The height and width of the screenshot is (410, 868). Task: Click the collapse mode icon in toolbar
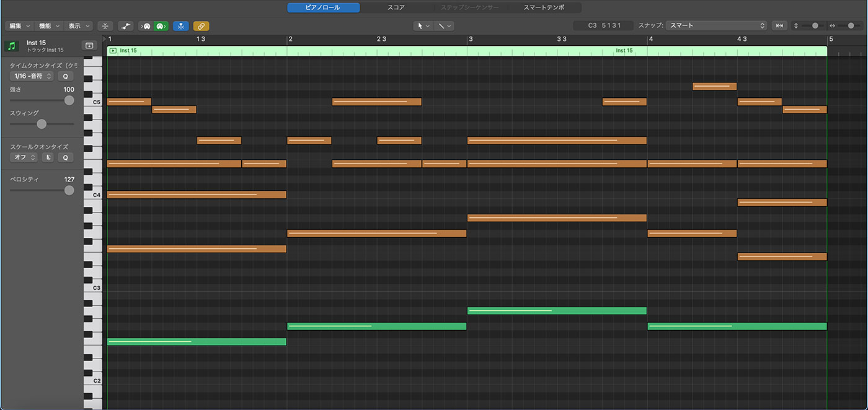pos(105,26)
